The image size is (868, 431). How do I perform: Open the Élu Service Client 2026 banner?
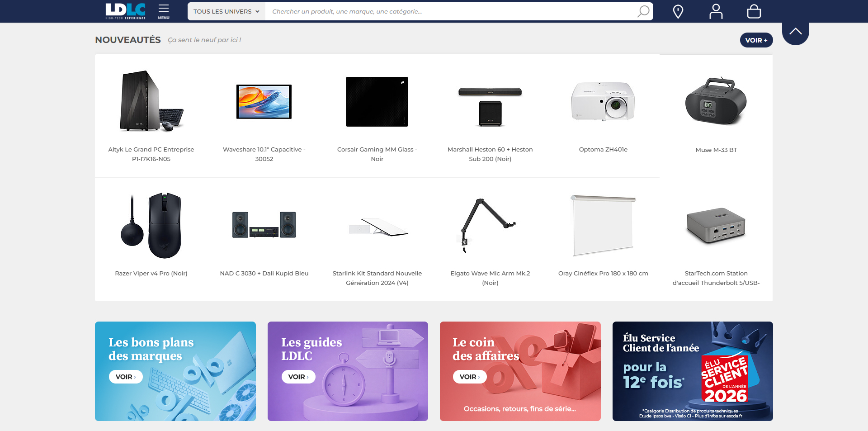pyautogui.click(x=693, y=371)
